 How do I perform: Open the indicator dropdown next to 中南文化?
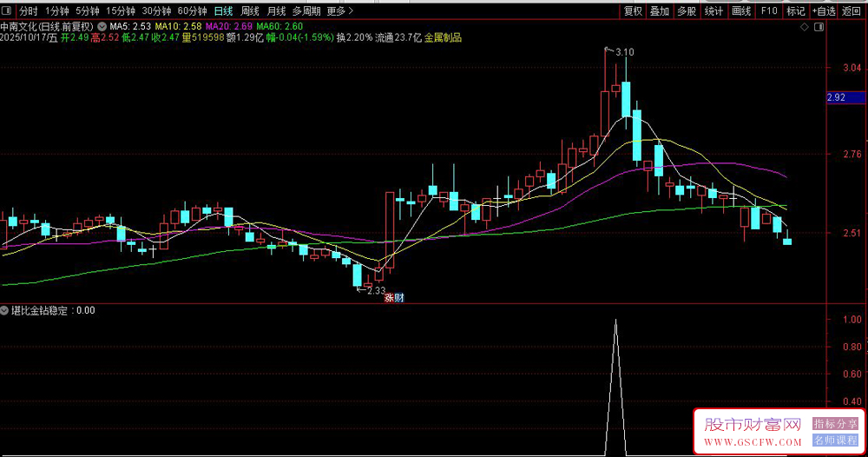(102, 26)
